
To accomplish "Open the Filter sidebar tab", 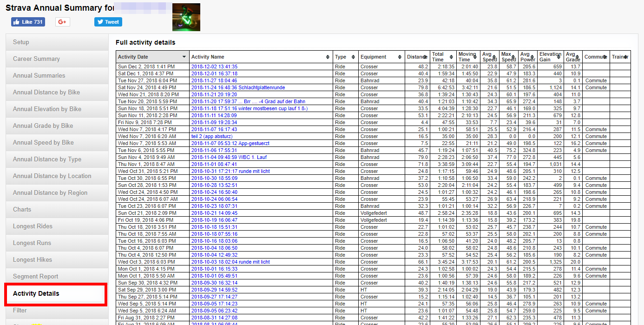I will tap(57, 310).
